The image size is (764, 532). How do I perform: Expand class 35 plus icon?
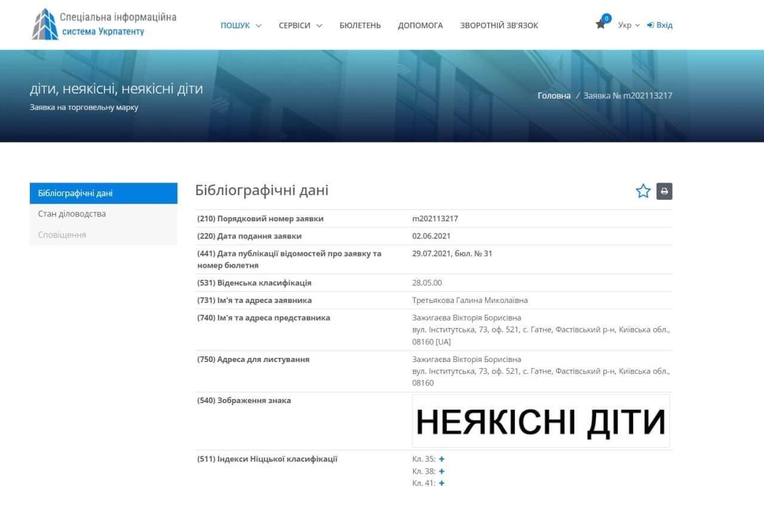click(442, 459)
